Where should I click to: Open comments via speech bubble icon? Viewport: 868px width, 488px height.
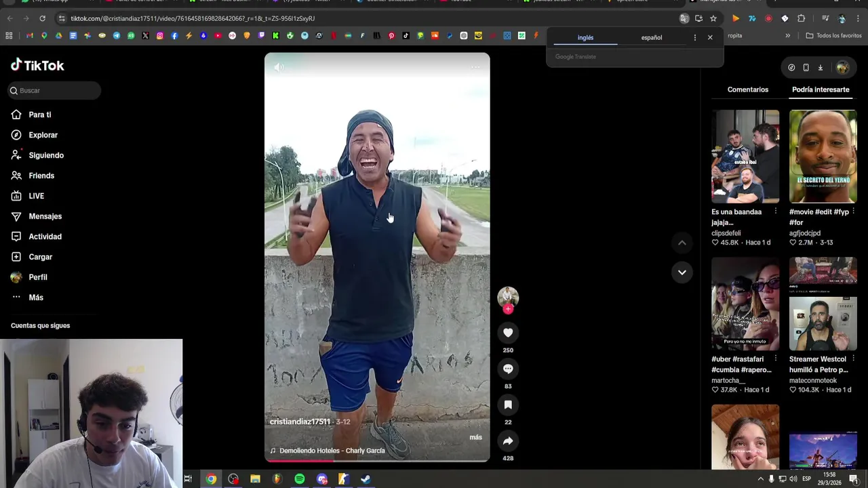508,369
